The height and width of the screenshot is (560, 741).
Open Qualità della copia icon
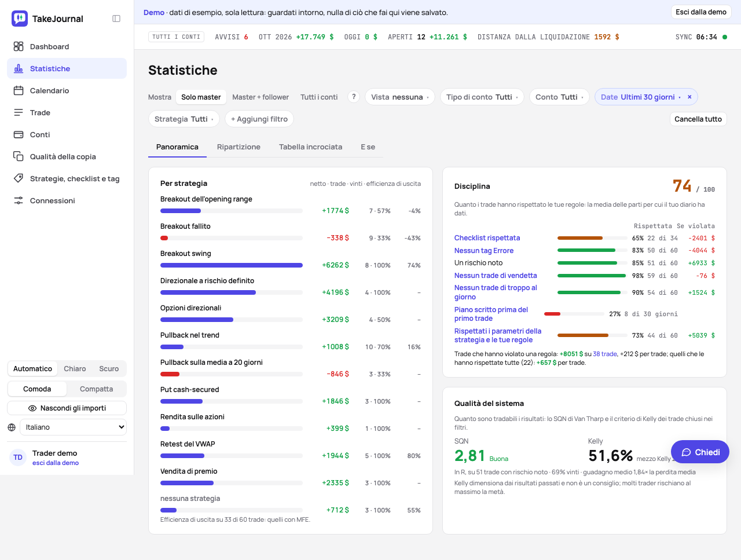point(19,156)
